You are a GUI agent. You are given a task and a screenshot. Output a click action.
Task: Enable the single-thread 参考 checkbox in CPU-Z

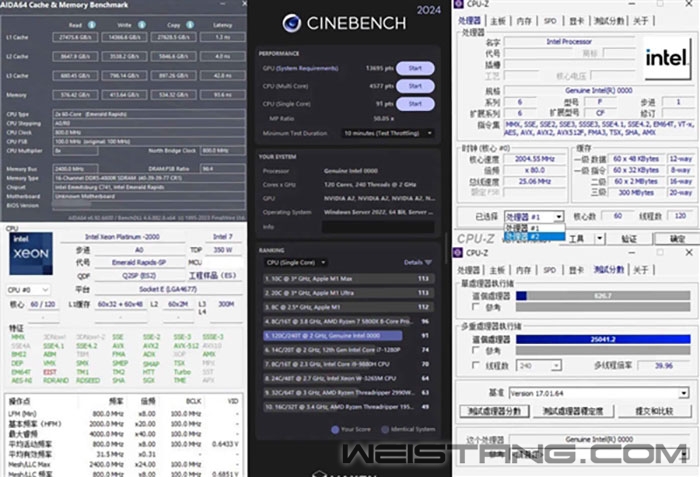tap(476, 307)
